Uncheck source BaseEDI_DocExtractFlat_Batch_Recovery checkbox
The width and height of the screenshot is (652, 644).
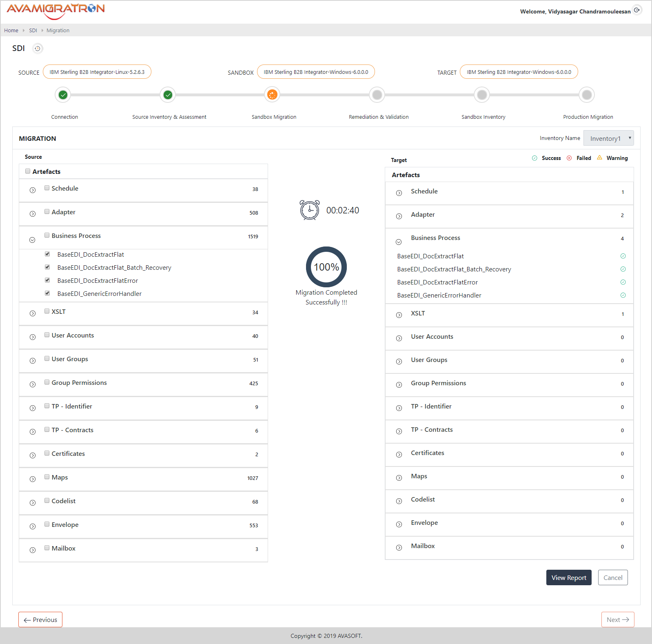[47, 267]
